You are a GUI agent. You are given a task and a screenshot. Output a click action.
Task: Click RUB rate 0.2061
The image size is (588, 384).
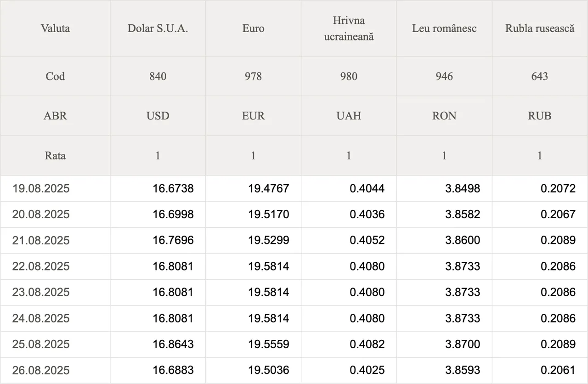[x=540, y=370]
